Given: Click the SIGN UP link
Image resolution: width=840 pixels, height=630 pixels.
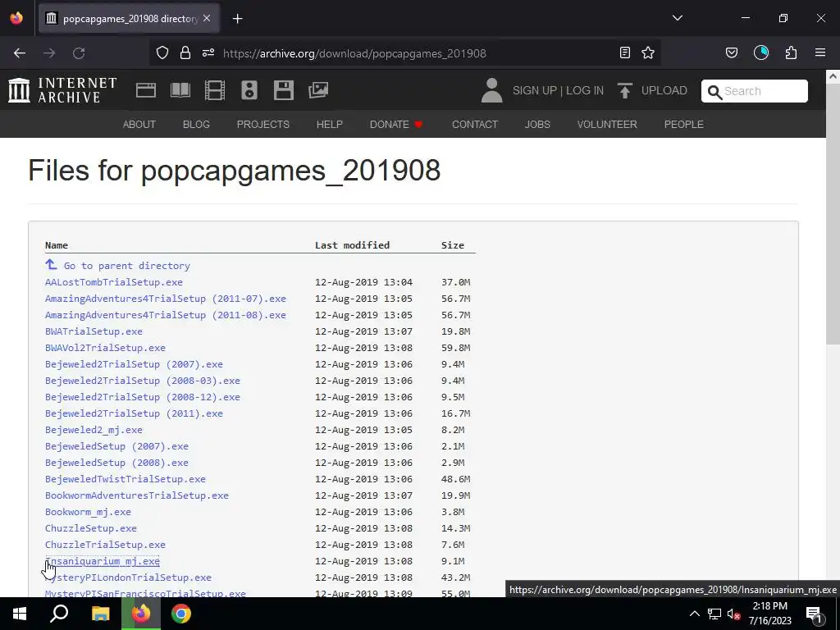Looking at the screenshot, I should (535, 90).
